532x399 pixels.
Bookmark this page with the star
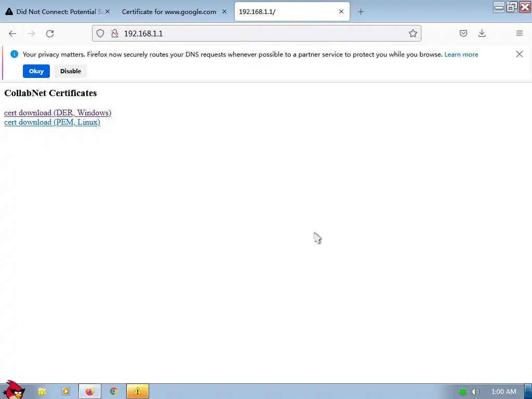point(413,33)
